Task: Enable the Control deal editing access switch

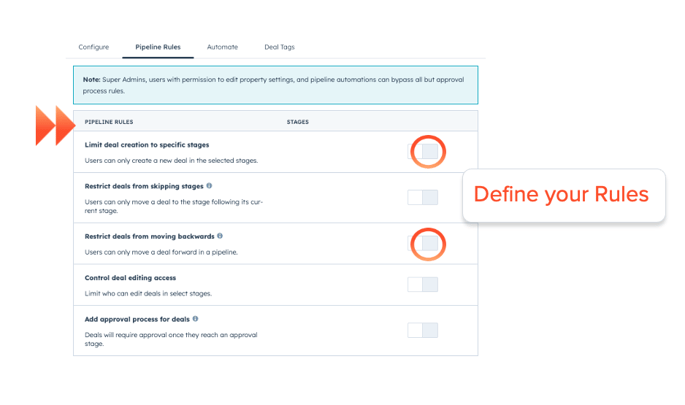Action: click(x=422, y=285)
